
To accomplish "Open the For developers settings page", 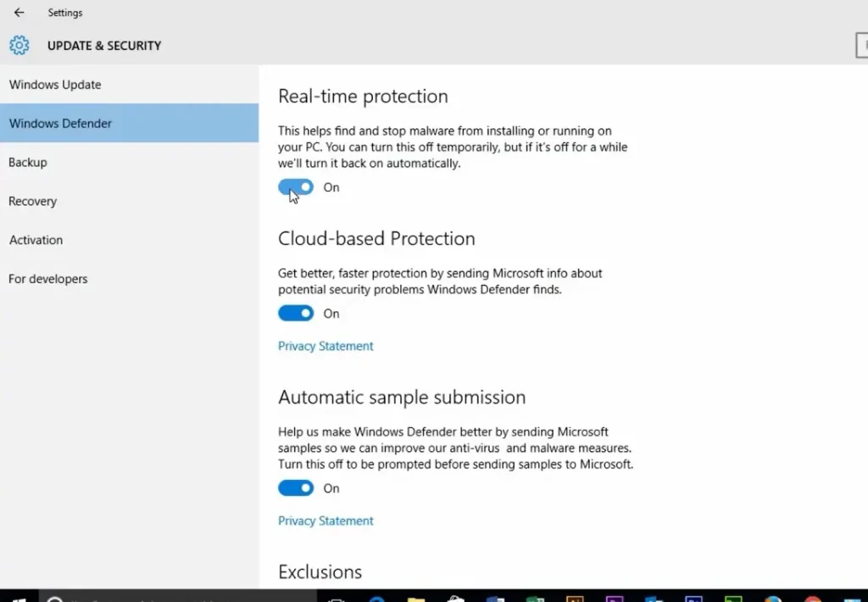I will (x=47, y=278).
